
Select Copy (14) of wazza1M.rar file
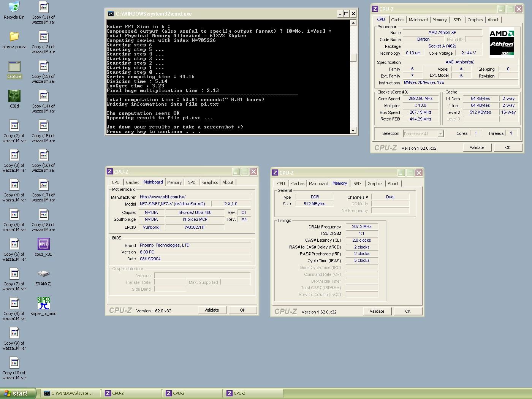click(43, 101)
